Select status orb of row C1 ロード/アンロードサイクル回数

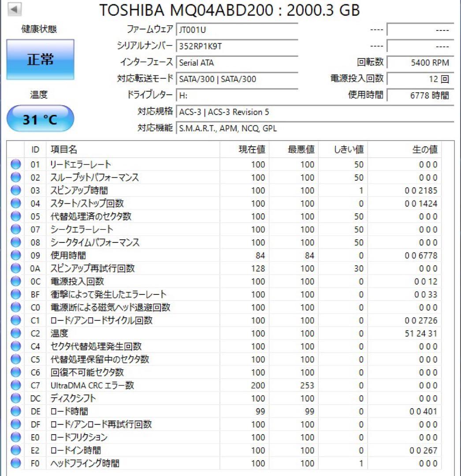pos(16,320)
